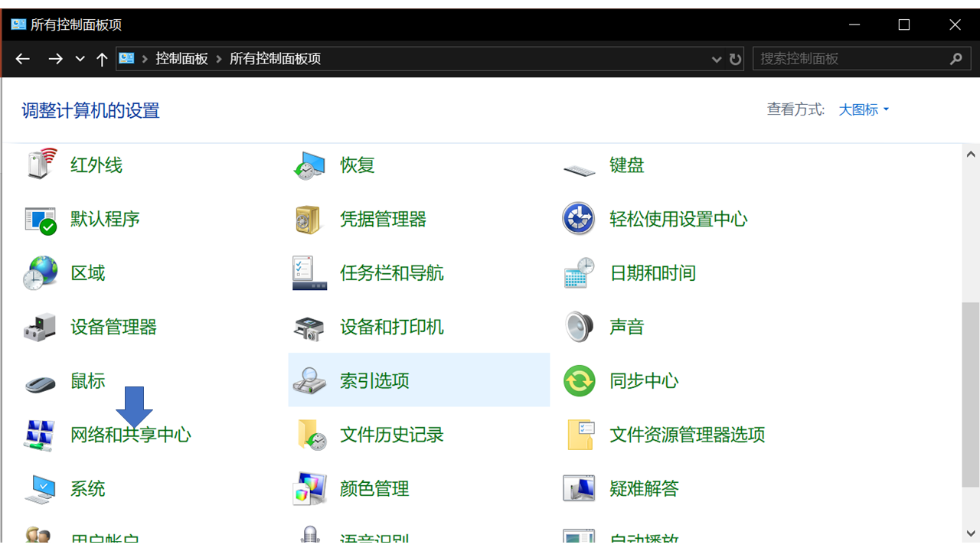980x551 pixels.
Task: Open the 默认程序 icon
Action: point(41,220)
